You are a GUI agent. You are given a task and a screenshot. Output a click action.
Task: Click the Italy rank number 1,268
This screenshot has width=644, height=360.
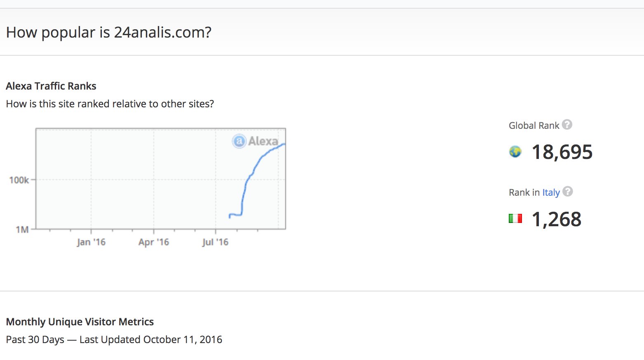(556, 219)
